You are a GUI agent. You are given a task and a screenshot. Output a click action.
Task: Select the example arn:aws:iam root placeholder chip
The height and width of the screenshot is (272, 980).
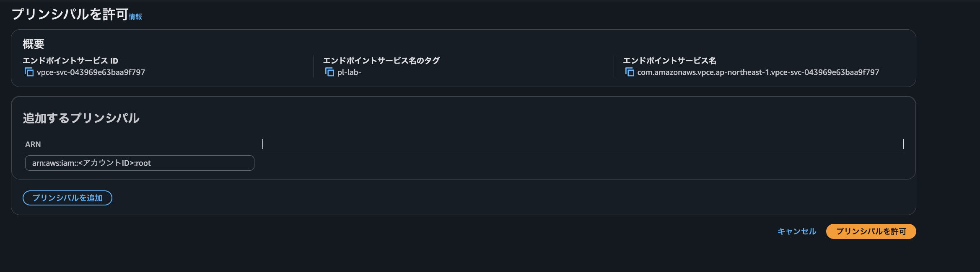pos(140,163)
